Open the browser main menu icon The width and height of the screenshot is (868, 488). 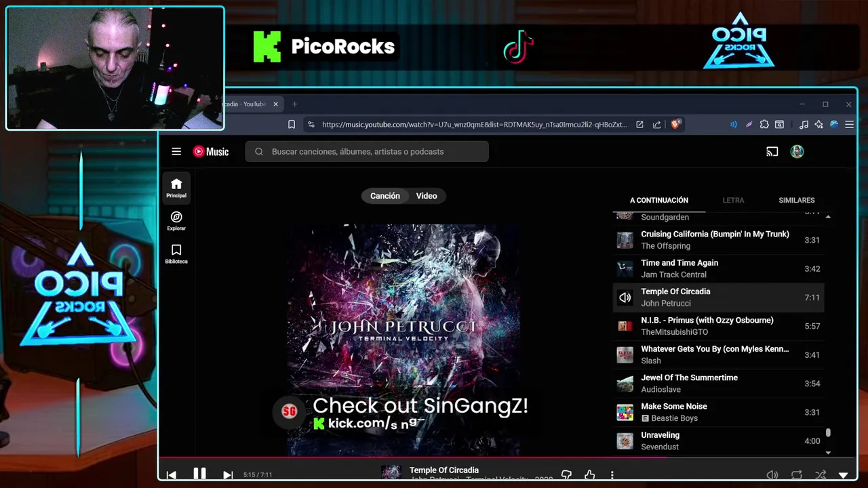tap(849, 125)
